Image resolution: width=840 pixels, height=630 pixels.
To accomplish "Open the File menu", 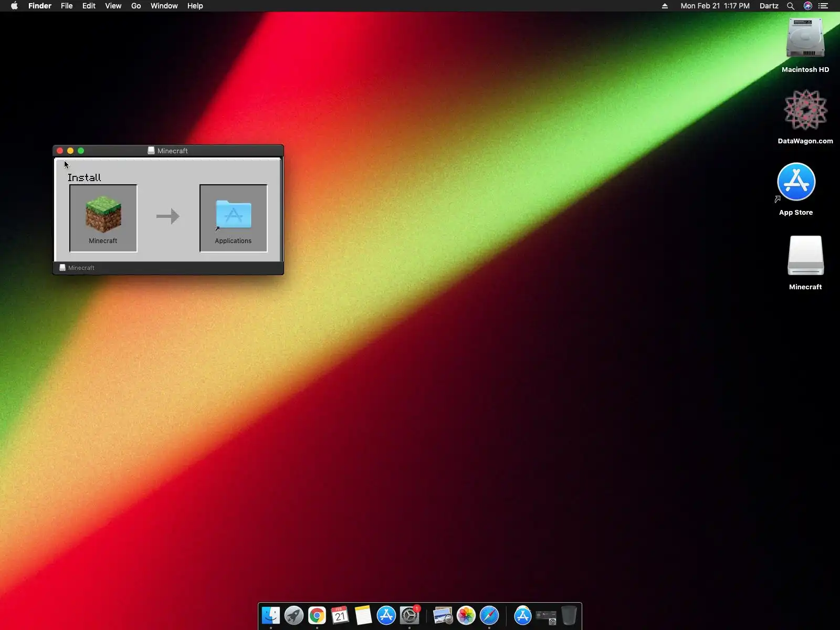I will click(x=67, y=6).
